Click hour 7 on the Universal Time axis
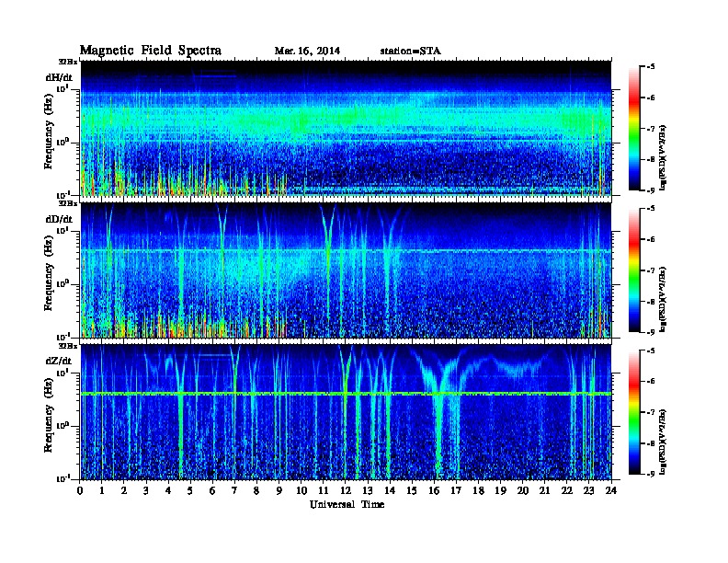The image size is (728, 563). click(x=234, y=490)
